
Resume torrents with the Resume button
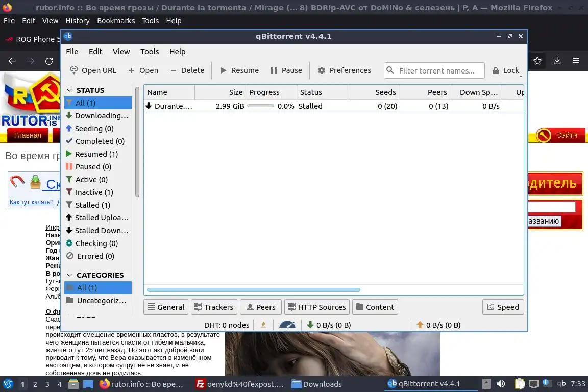(x=239, y=70)
